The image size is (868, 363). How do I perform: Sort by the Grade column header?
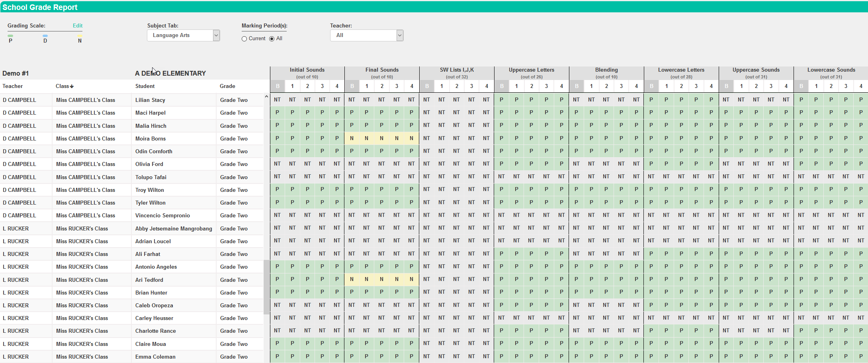click(x=227, y=86)
